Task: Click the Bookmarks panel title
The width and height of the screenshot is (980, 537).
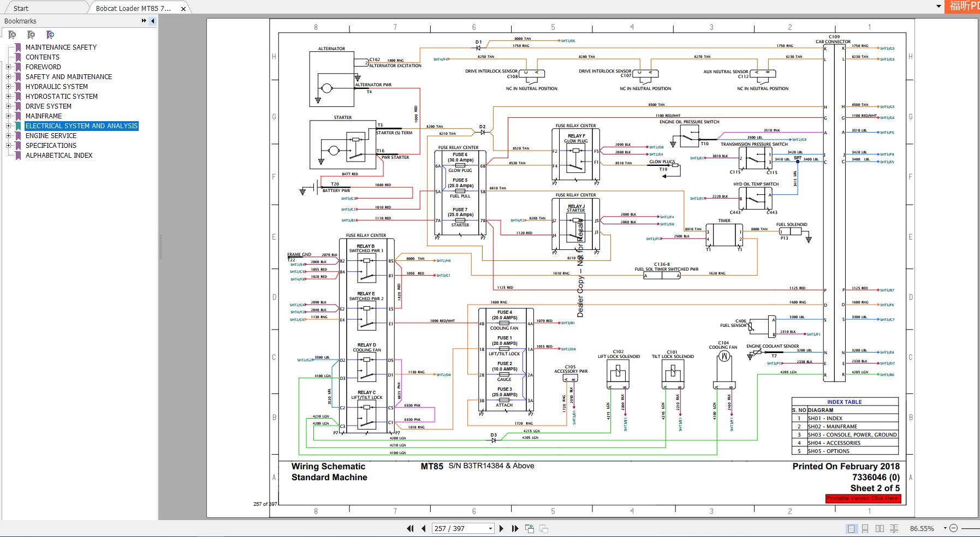Action: click(20, 21)
